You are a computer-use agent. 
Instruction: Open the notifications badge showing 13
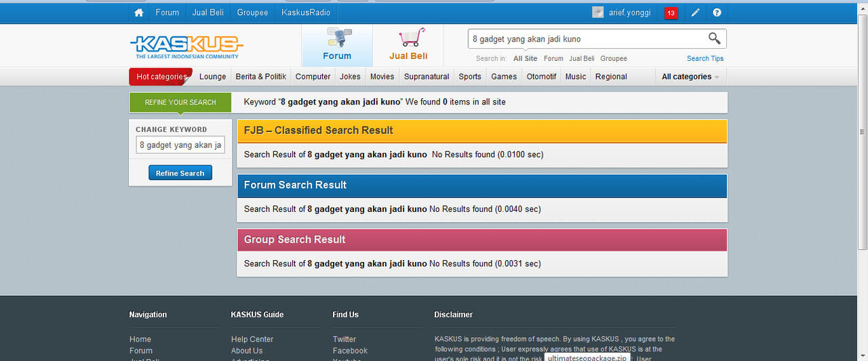click(x=671, y=13)
